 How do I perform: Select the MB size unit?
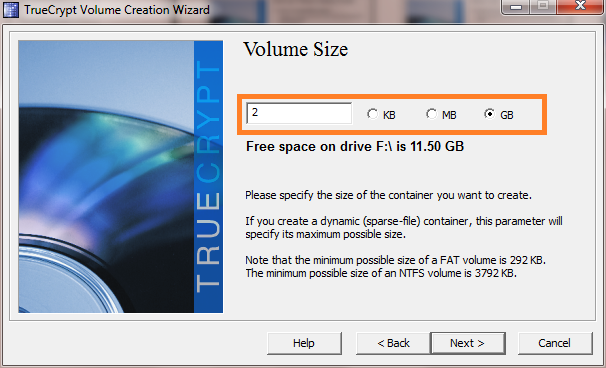click(431, 114)
